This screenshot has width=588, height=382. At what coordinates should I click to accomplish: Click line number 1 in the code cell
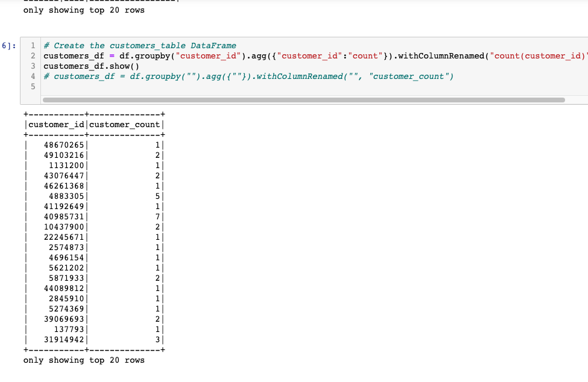pyautogui.click(x=32, y=45)
